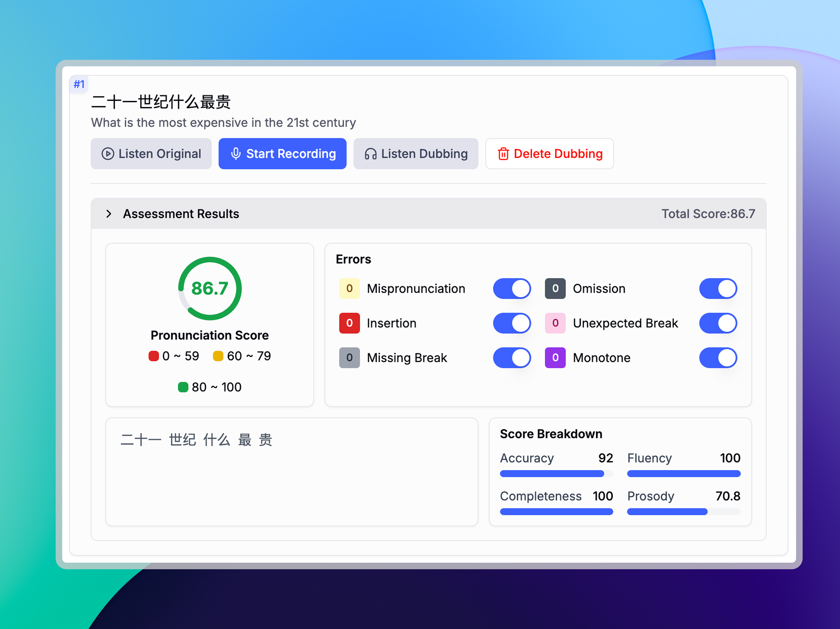
Task: Click the gray Missing Break counter badge
Action: click(349, 357)
